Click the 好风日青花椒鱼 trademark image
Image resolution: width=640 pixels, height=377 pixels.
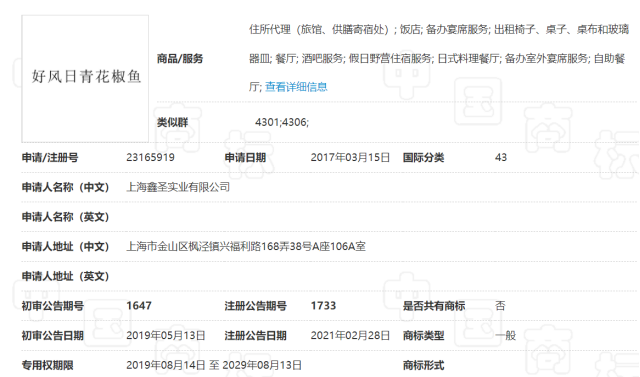(x=85, y=79)
